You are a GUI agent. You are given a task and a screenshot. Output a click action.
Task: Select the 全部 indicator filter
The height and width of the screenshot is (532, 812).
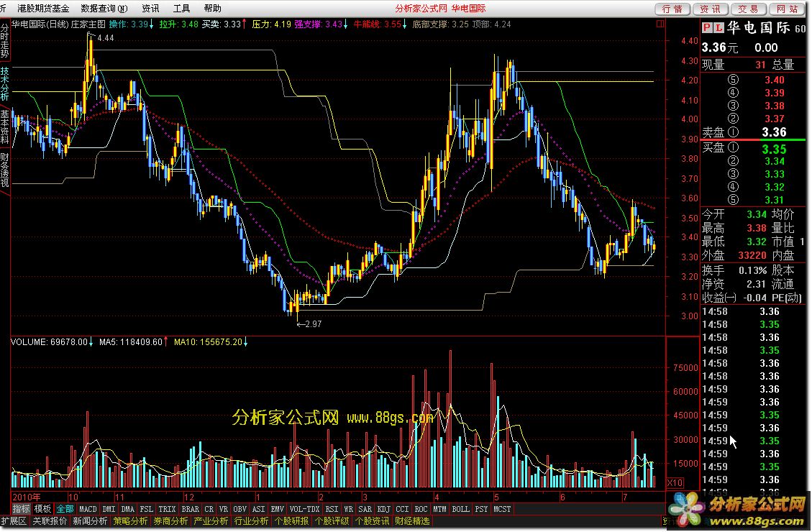click(65, 509)
